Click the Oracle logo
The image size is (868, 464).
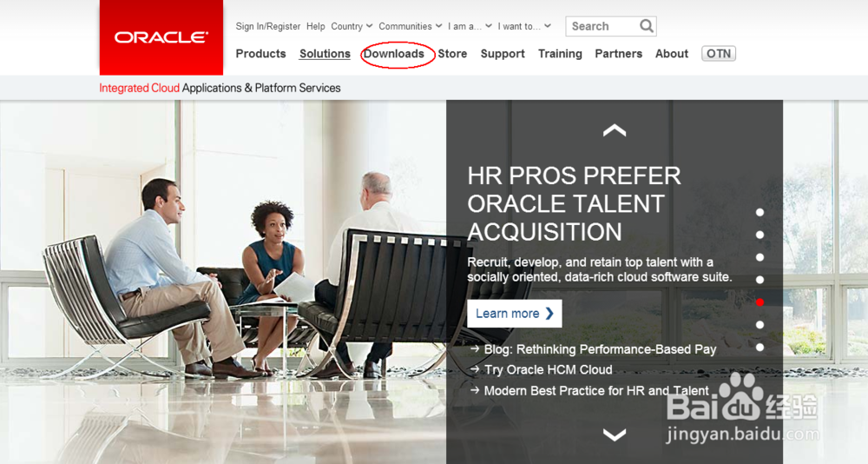pos(161,37)
